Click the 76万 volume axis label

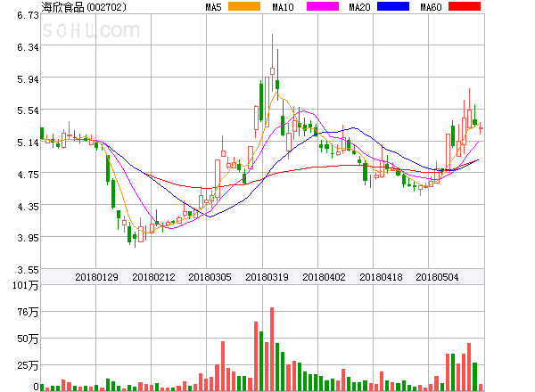point(28,312)
